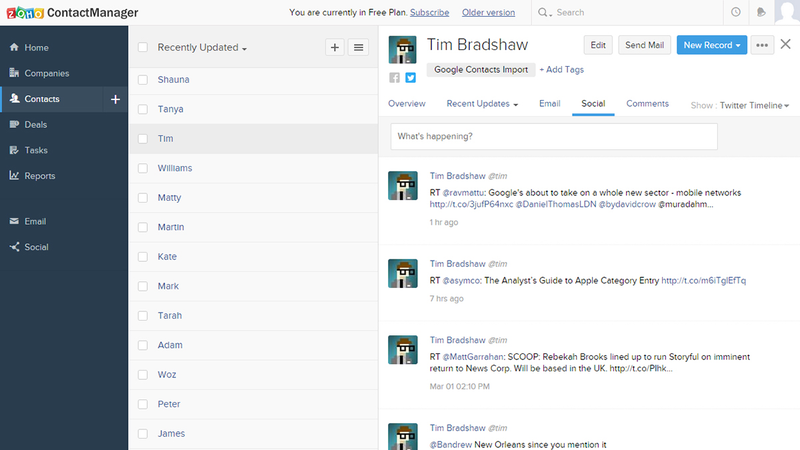
Task: Open the recent activity clock icon
Action: click(x=736, y=12)
